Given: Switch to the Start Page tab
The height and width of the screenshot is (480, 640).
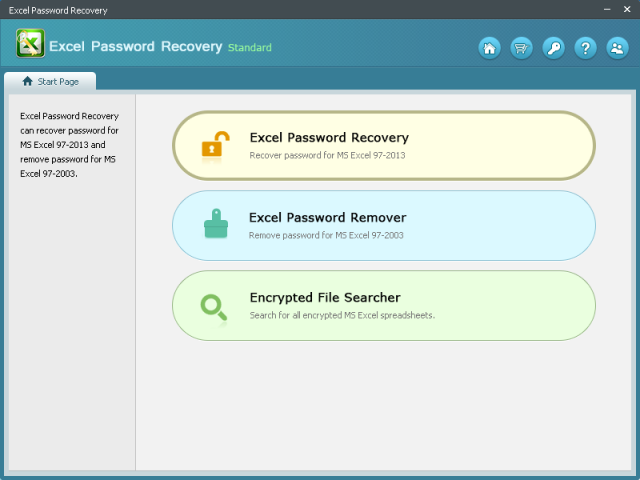Looking at the screenshot, I should 50,82.
